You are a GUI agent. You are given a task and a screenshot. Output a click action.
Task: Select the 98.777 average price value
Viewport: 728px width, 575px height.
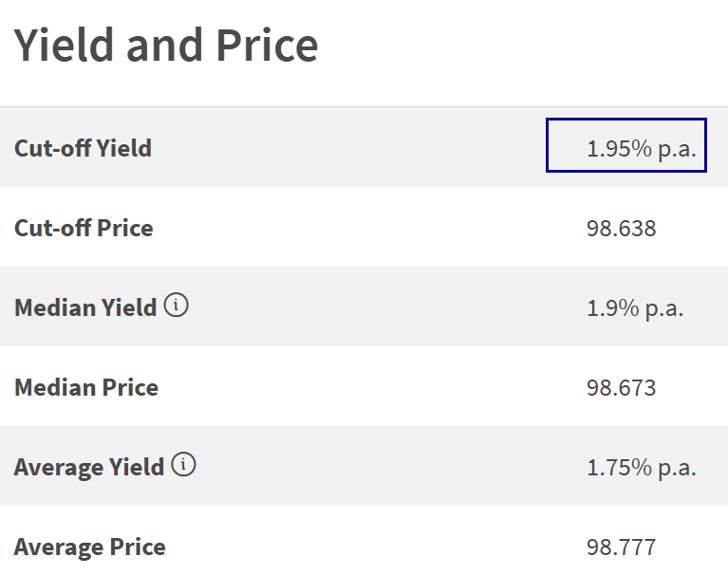(621, 547)
